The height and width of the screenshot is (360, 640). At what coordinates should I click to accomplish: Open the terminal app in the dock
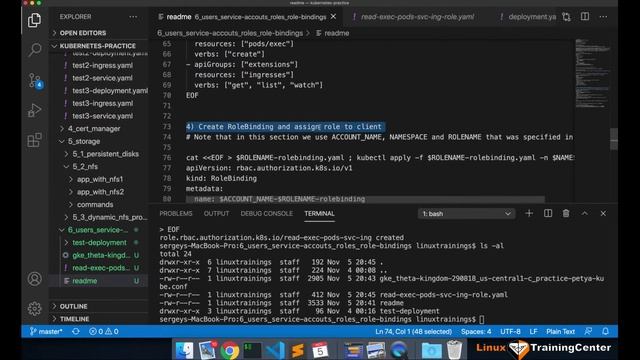tap(252, 350)
